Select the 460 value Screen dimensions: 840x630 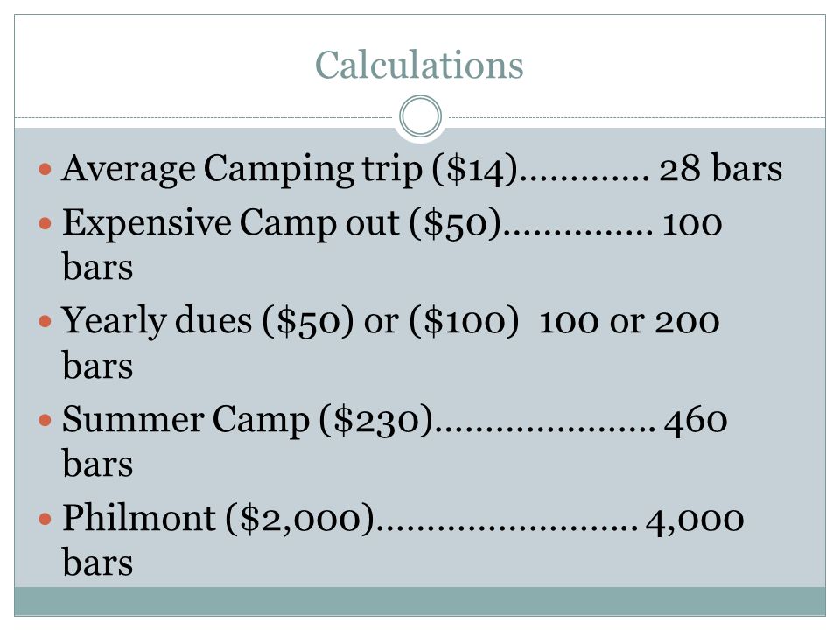696,420
